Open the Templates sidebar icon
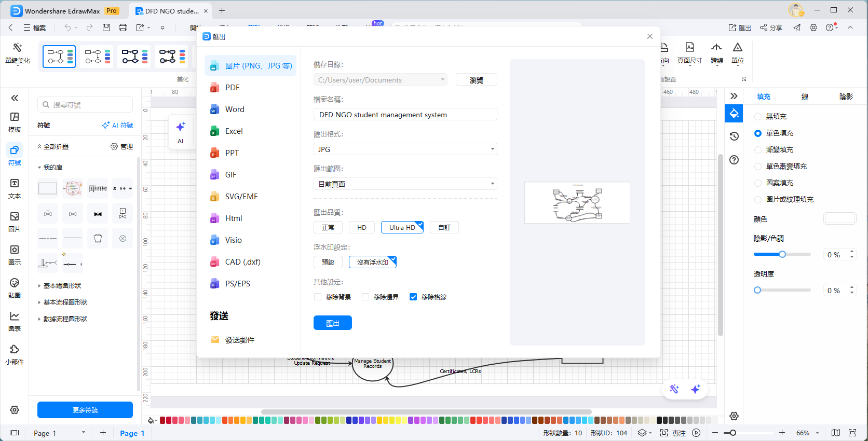Screen dimensions: 868x441 coord(15,122)
